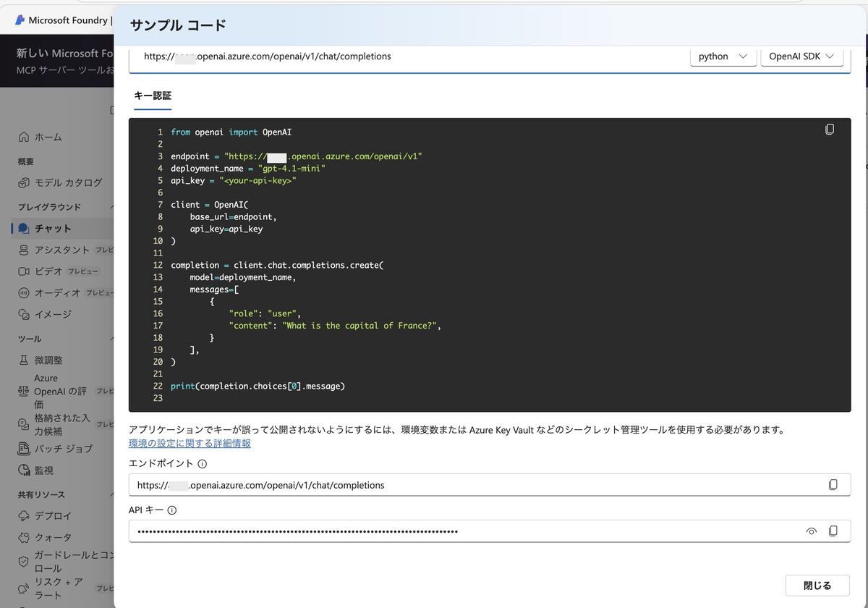
Task: Copy the API key value
Action: point(833,531)
